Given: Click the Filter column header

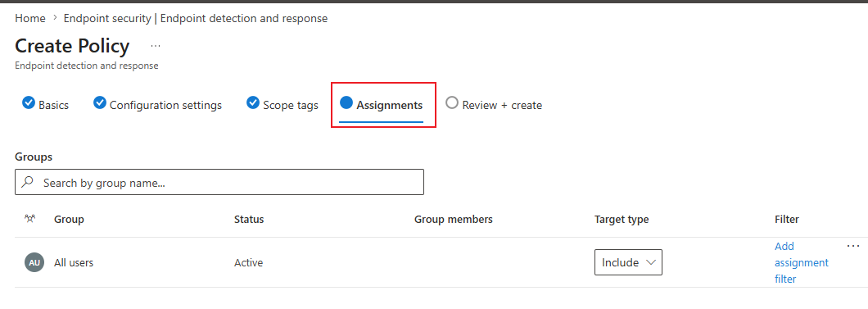Looking at the screenshot, I should [x=787, y=220].
